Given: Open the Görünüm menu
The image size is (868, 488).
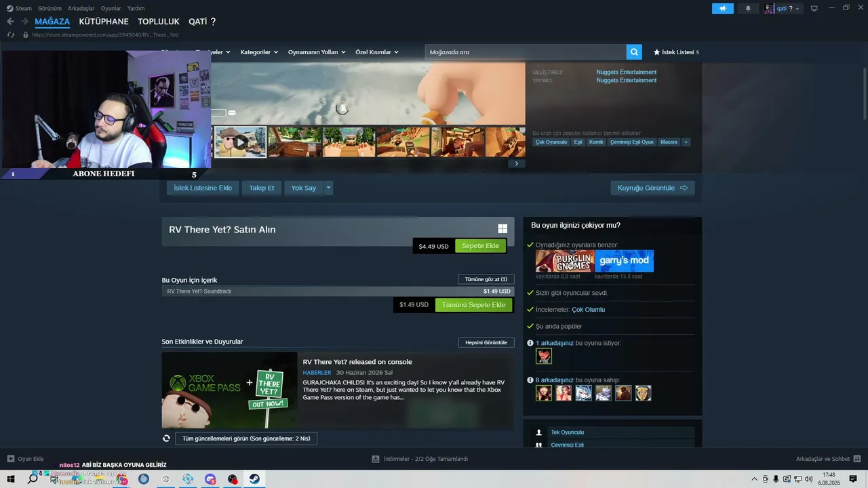Looking at the screenshot, I should [x=50, y=8].
